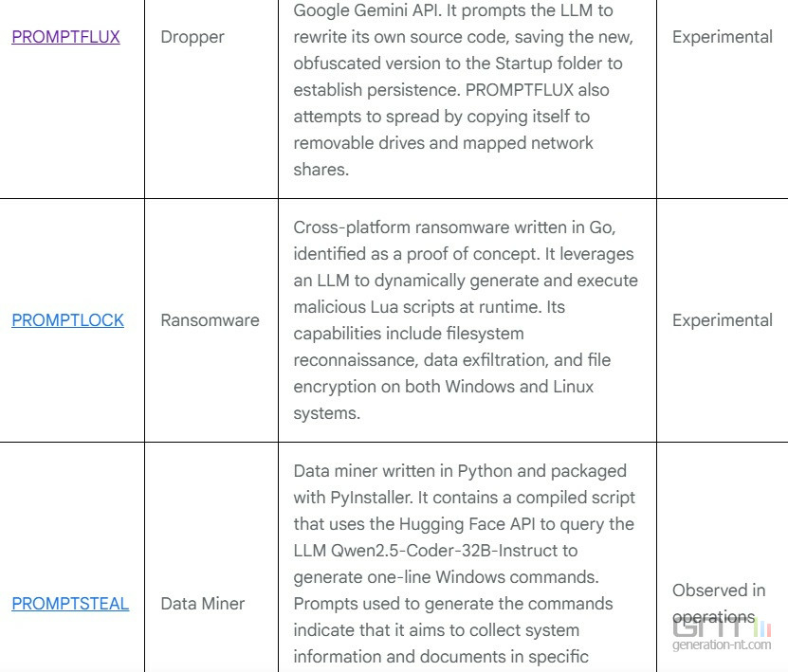Open the PROMPTLOCK link

click(x=67, y=320)
